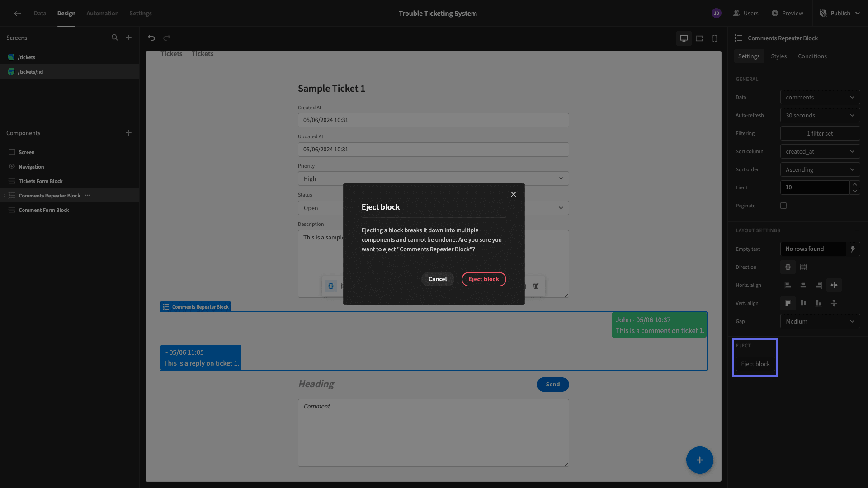Click the back arrow icon

(17, 14)
